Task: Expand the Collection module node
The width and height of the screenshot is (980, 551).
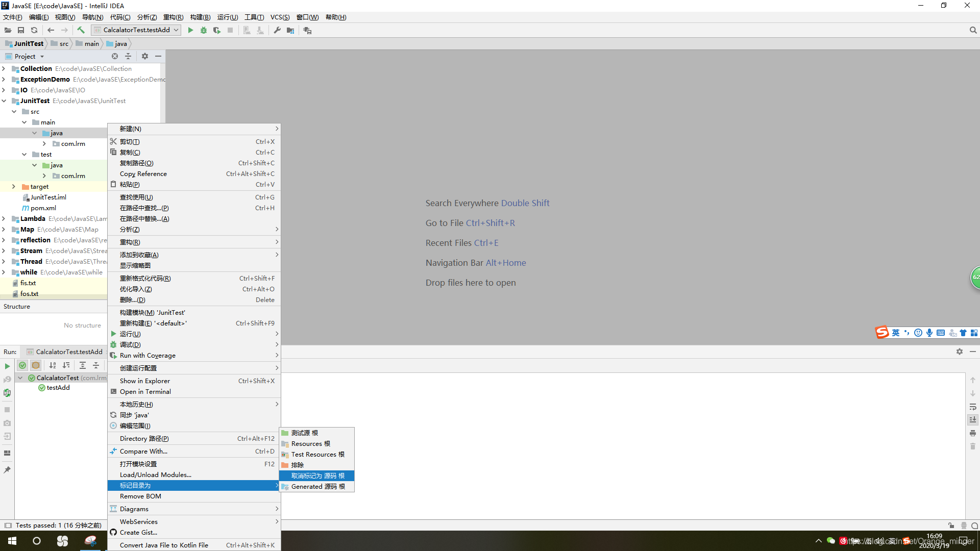Action: click(x=4, y=68)
